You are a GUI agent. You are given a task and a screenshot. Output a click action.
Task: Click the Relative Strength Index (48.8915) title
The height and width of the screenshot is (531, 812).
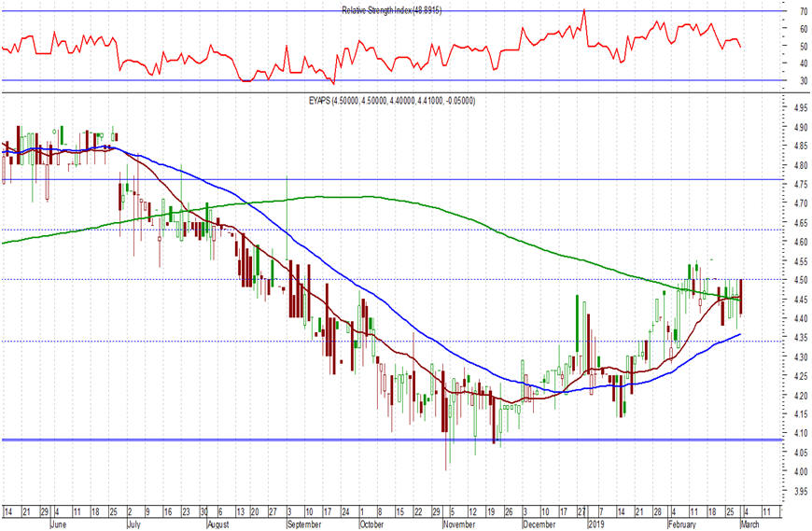391,10
